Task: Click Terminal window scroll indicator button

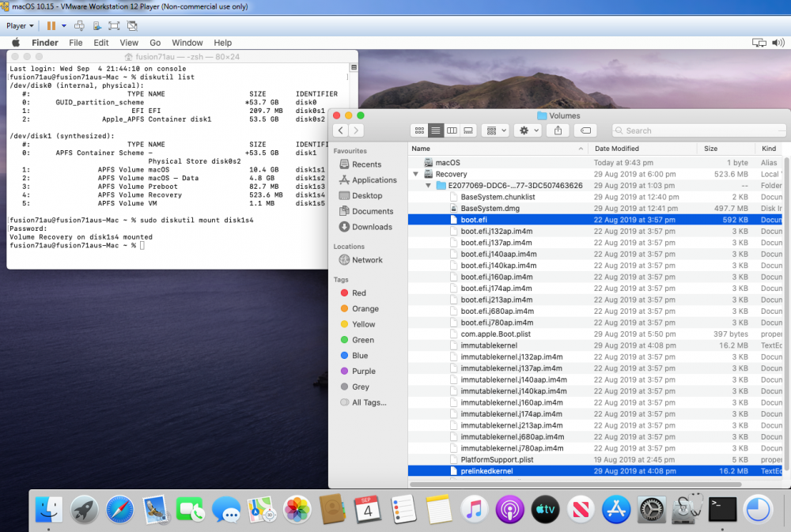Action: [354, 67]
